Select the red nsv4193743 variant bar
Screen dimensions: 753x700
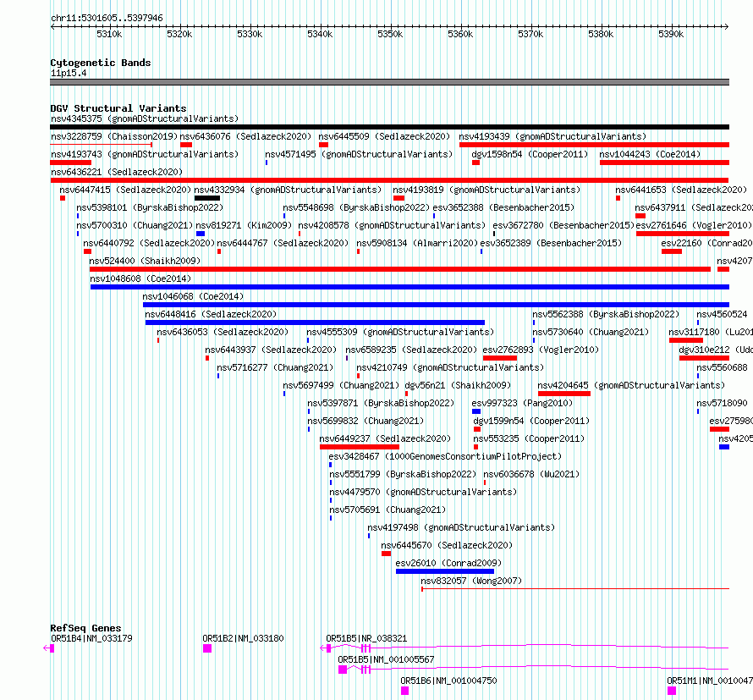click(70, 163)
